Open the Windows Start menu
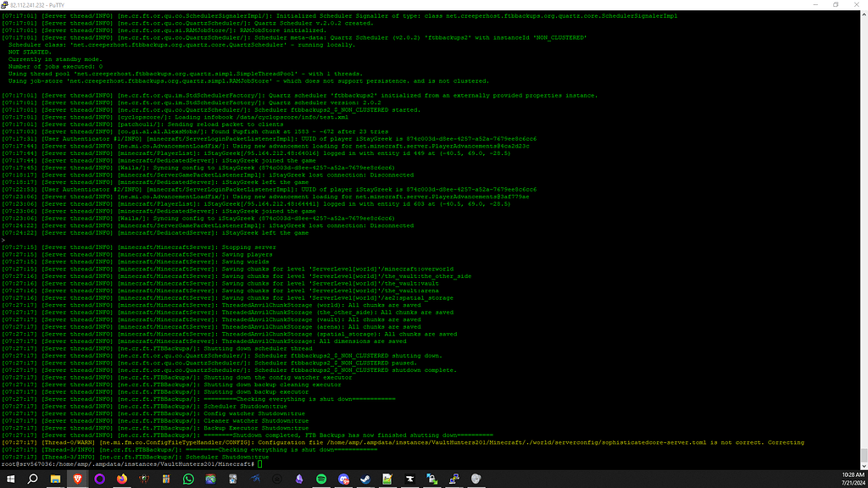This screenshot has width=868, height=488. click(x=10, y=479)
